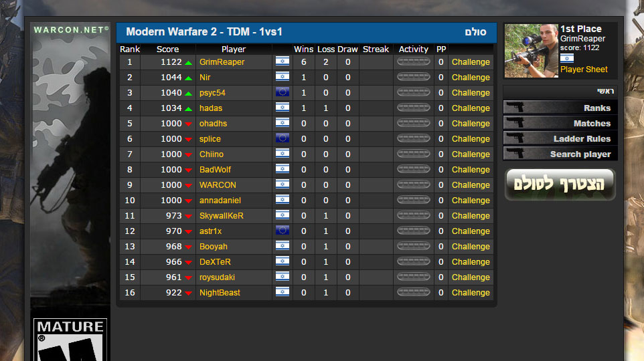The width and height of the screenshot is (644, 361).
Task: Click the 1st Place player photo
Action: point(531,50)
